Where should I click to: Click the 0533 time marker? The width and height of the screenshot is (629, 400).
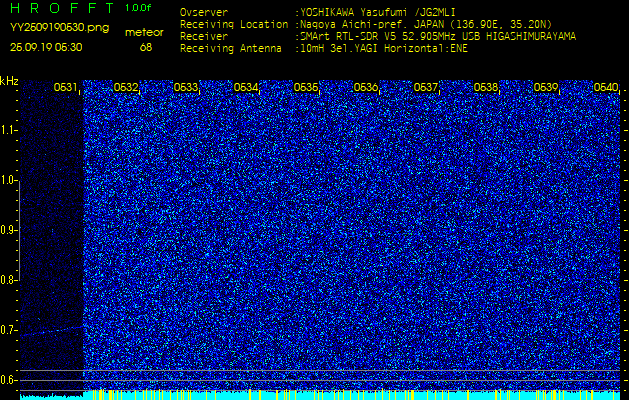[x=185, y=87]
